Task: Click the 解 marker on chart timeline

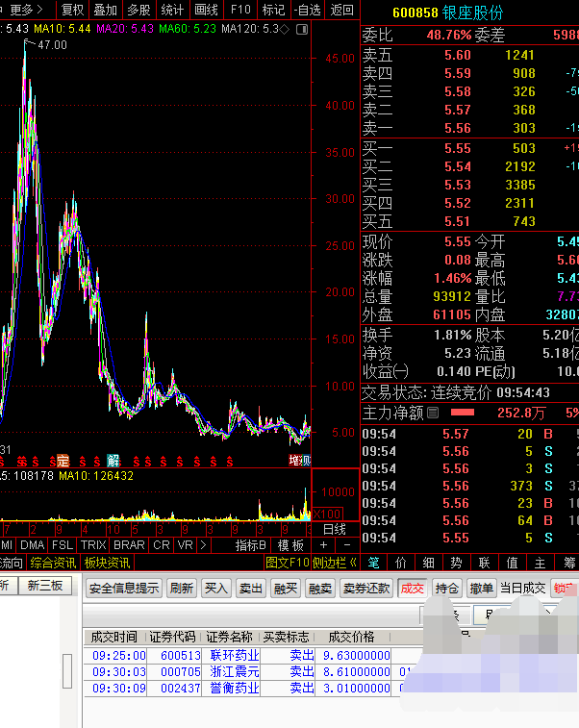Action: point(113,461)
